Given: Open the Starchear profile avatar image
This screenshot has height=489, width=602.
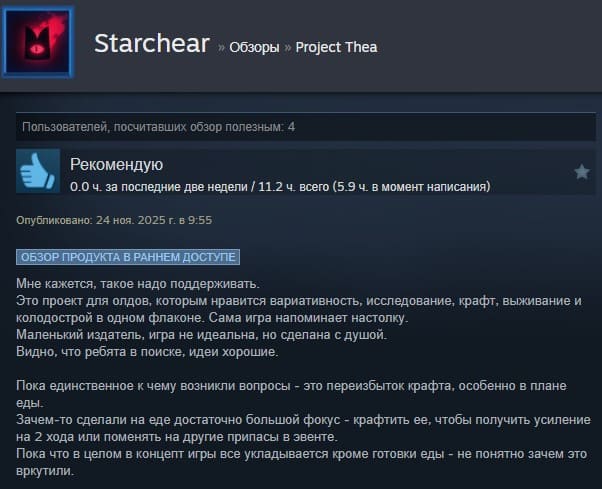Looking at the screenshot, I should [x=37, y=42].
